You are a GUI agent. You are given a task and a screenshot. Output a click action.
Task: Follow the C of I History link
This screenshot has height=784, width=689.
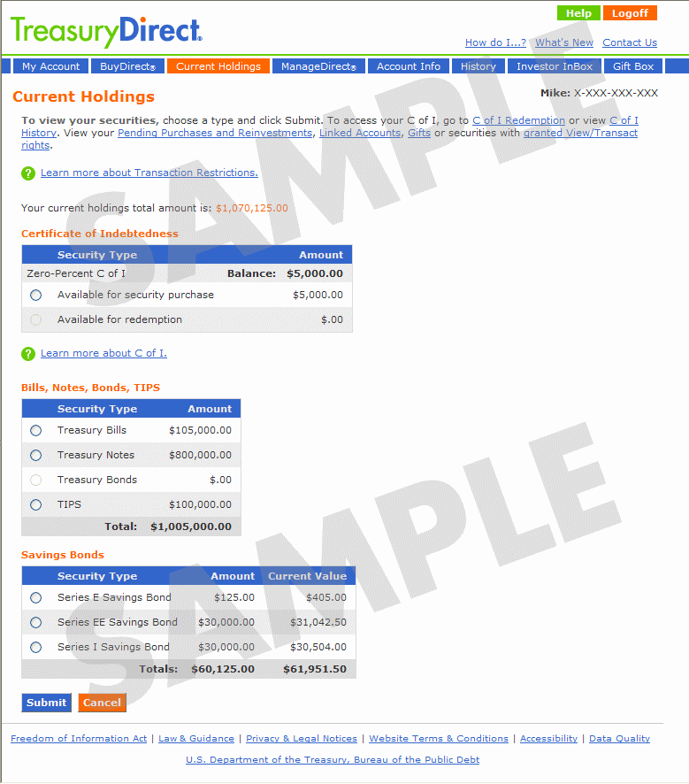(624, 120)
